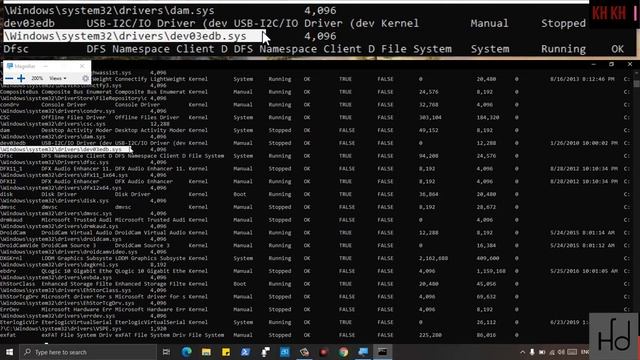Open network settings from system tray
The width and height of the screenshot is (640, 360).
(552, 352)
